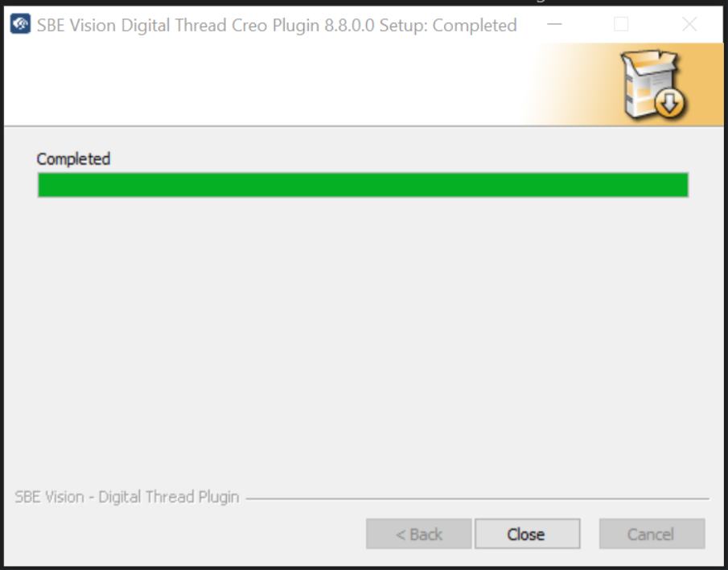Click the empty grey area below progress bar
This screenshot has width=728, height=570.
tap(363, 338)
